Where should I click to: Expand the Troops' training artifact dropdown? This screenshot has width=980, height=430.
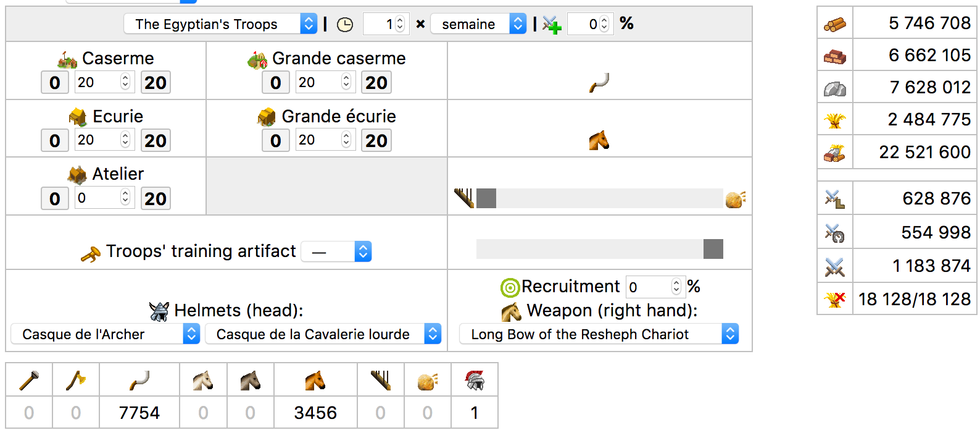click(x=336, y=252)
